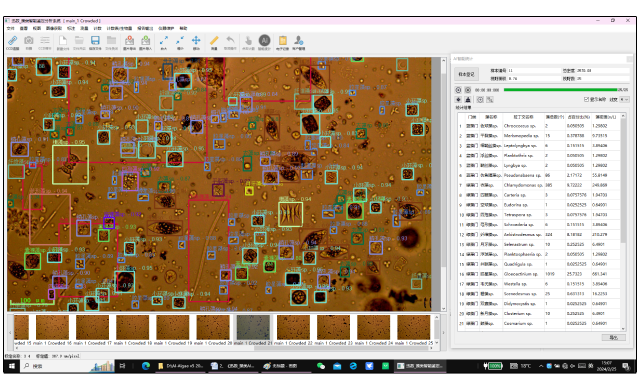Click the account management user icon

click(x=299, y=40)
